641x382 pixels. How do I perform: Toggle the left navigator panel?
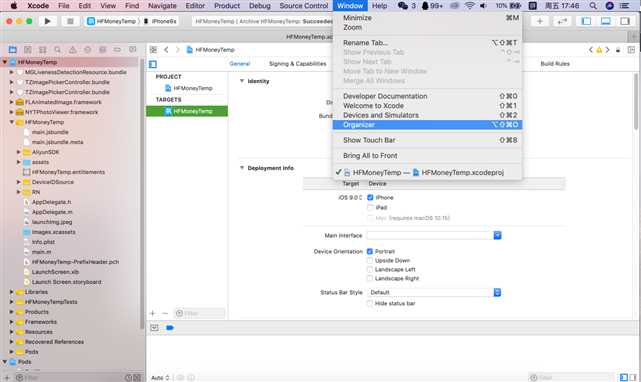point(586,21)
